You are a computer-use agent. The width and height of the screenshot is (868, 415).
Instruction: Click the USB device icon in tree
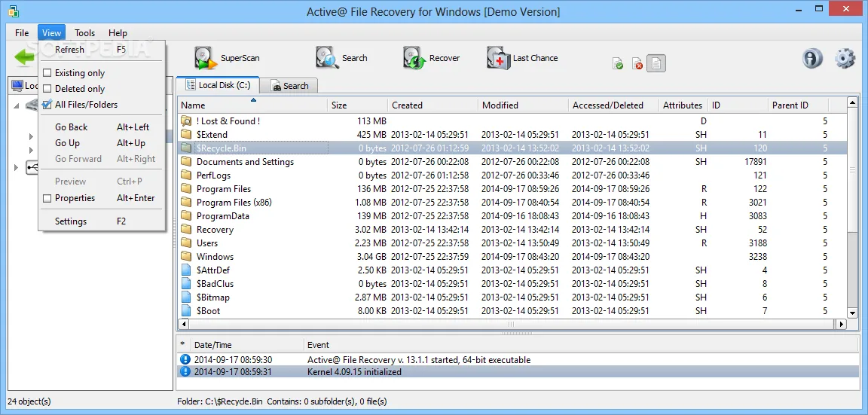pos(32,167)
